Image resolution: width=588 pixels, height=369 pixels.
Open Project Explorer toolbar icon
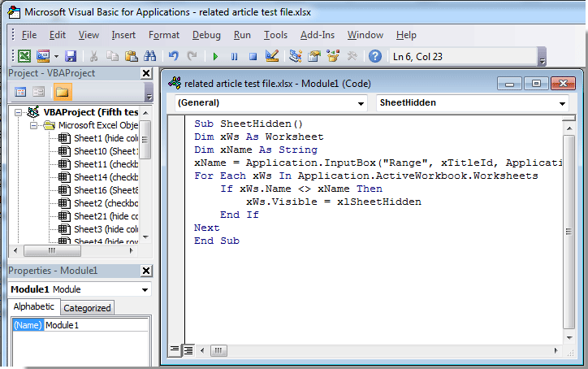pyautogui.click(x=296, y=56)
